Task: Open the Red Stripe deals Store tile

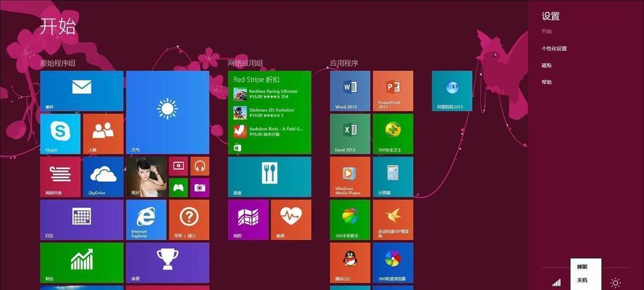Action: coord(269,112)
